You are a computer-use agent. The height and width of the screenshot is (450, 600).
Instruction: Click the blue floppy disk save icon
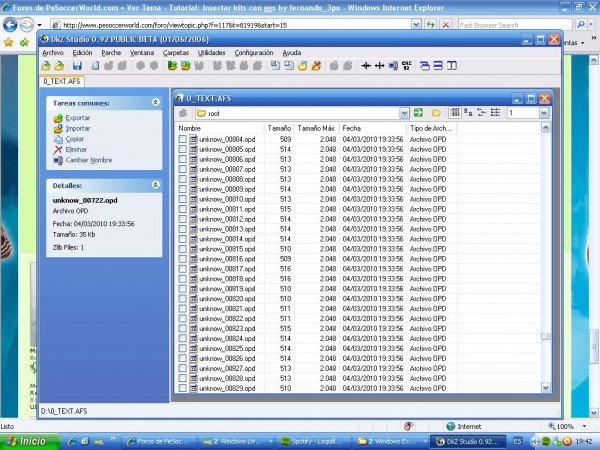tap(77, 66)
